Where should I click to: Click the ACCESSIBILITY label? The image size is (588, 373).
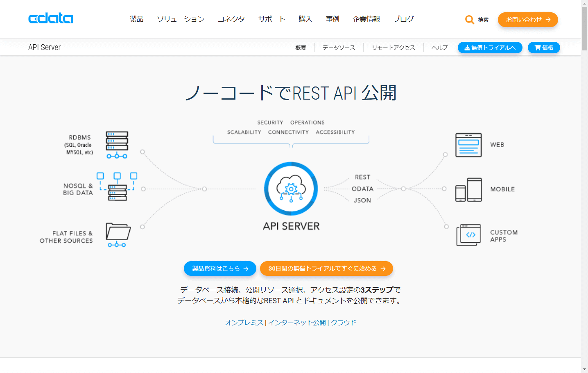pos(335,132)
